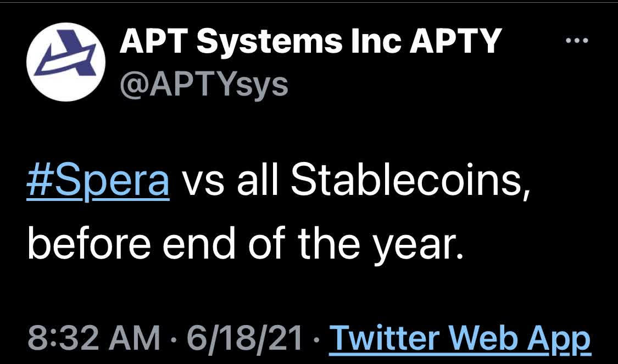Click the 8:32 AM tweet timestamp
Image resolution: width=618 pixels, height=364 pixels.
(92, 338)
